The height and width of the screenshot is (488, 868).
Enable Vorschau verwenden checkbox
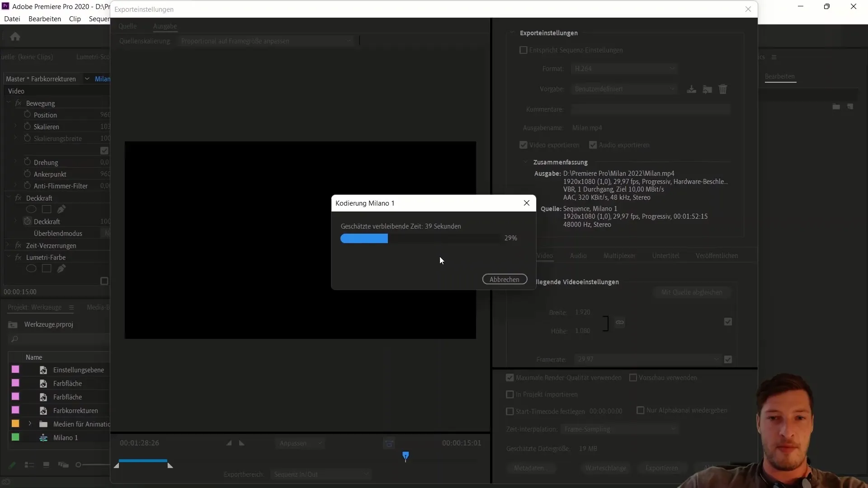[x=633, y=378]
